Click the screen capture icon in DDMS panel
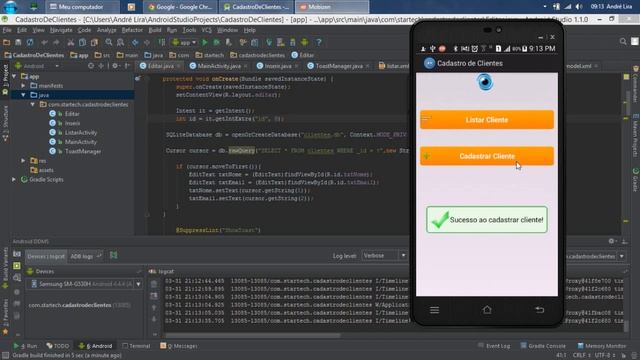Image resolution: width=640 pixels, height=360 pixels. click(x=17, y=254)
